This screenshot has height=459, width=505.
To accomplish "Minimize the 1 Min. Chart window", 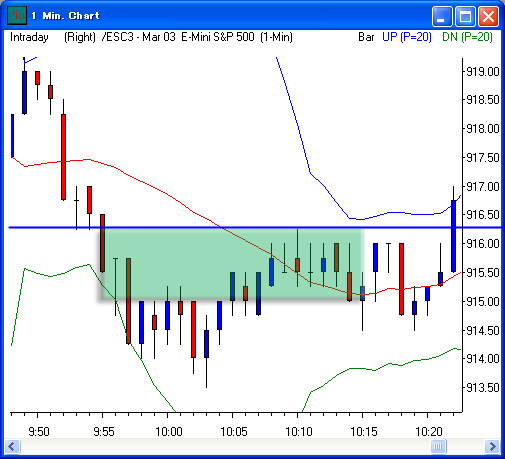I will click(442, 16).
